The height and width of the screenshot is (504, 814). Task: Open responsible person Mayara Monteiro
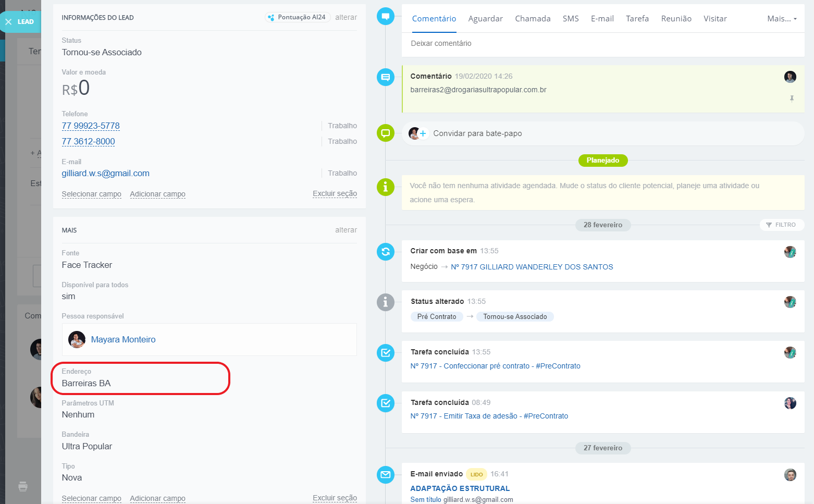point(123,339)
